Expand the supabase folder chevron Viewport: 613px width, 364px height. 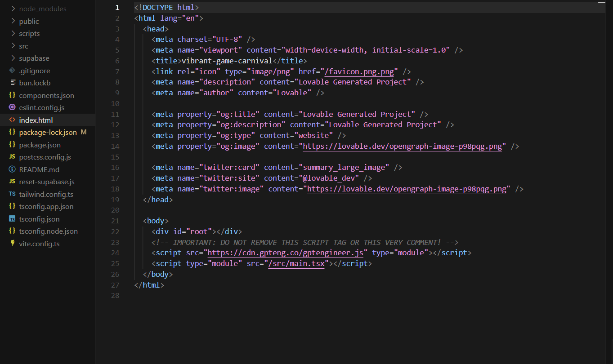(x=12, y=58)
